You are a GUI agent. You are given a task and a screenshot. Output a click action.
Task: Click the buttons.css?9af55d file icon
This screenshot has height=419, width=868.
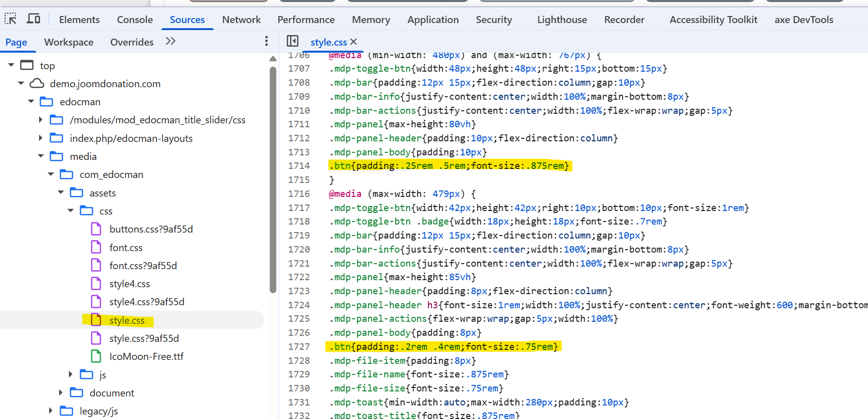(96, 229)
